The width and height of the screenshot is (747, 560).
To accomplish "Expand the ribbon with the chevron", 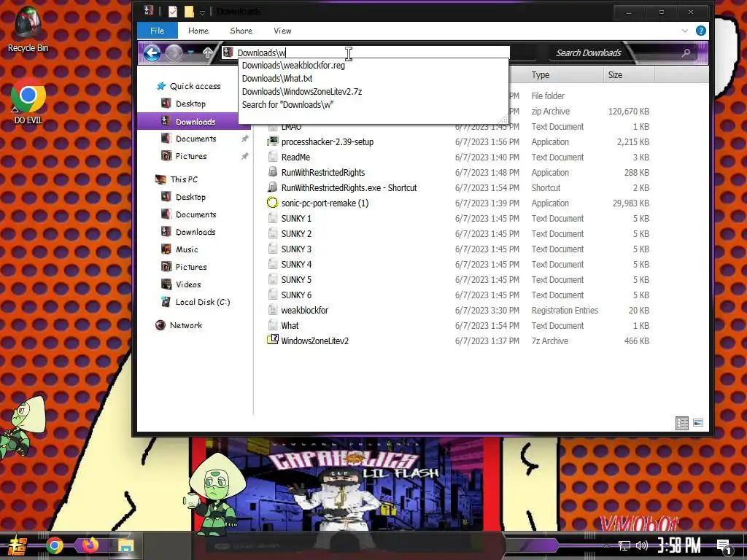I will [684, 31].
